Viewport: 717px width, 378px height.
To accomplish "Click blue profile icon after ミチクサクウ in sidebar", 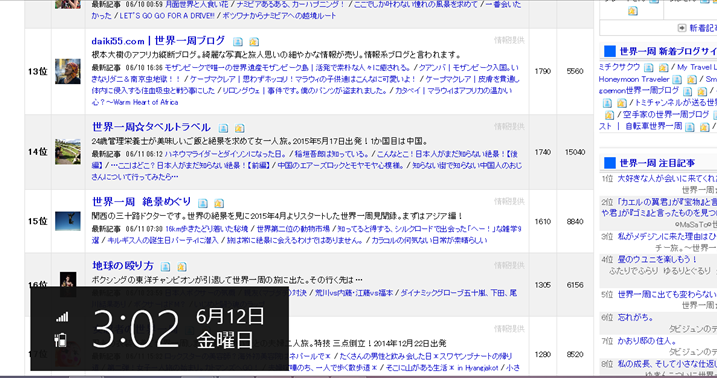I will coord(649,68).
